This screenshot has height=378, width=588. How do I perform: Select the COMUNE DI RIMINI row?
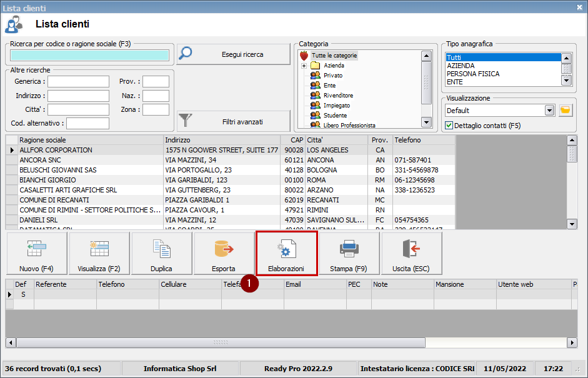click(x=230, y=210)
